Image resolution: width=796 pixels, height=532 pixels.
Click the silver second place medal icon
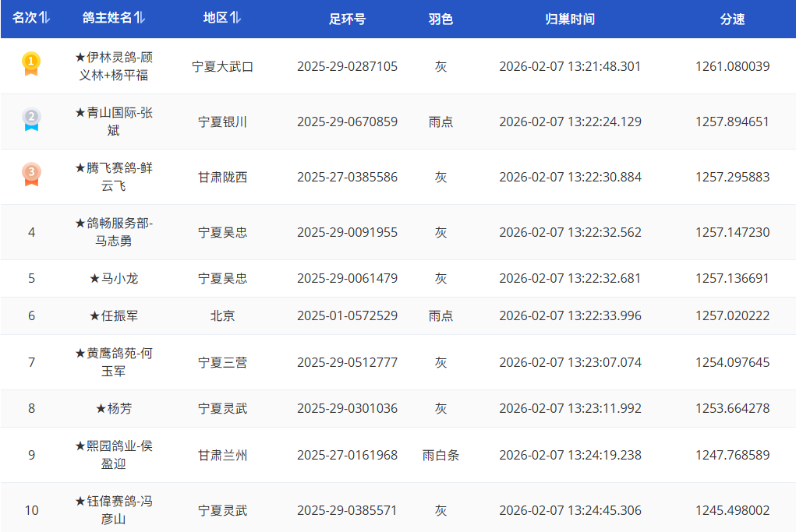[x=31, y=119]
